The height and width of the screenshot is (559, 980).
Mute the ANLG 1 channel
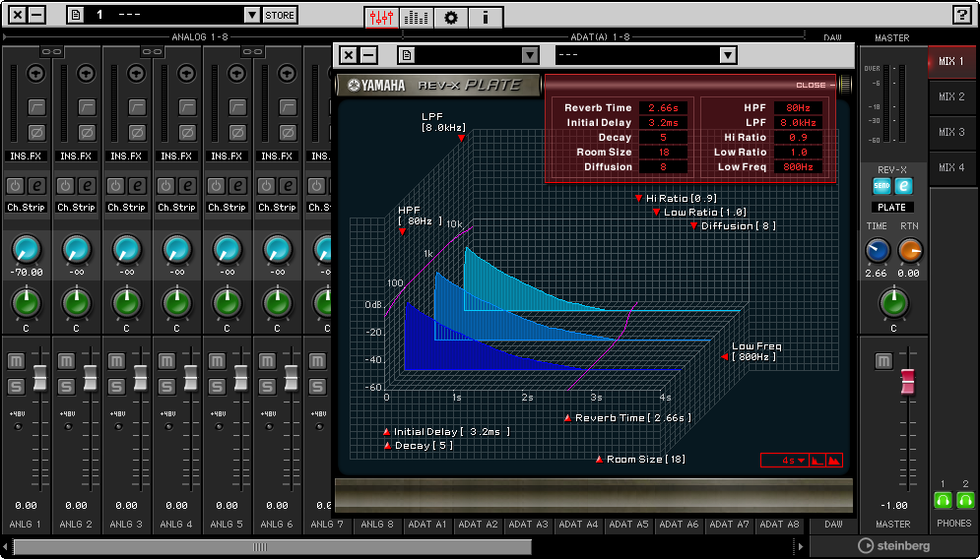click(x=16, y=361)
